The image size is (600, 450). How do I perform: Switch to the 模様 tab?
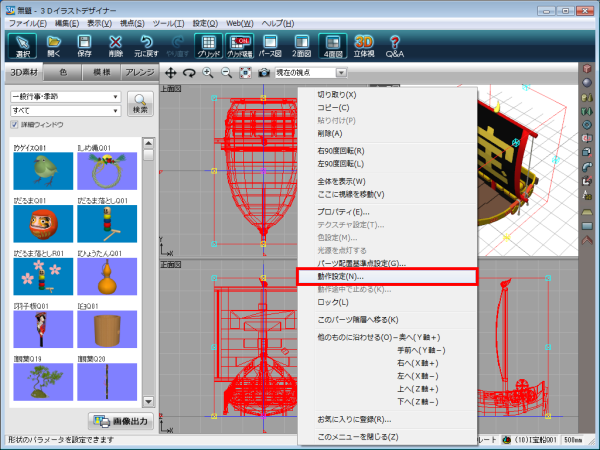pyautogui.click(x=103, y=73)
